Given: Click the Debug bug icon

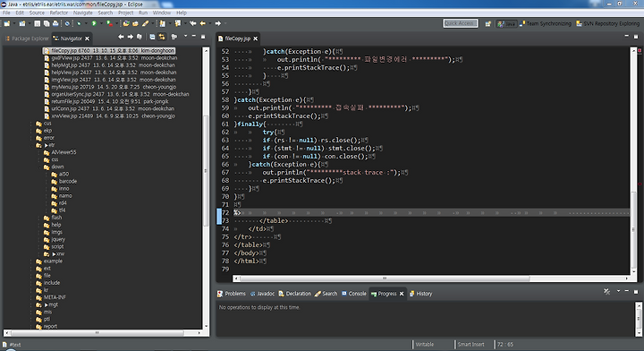Looking at the screenshot, I should click(79, 24).
